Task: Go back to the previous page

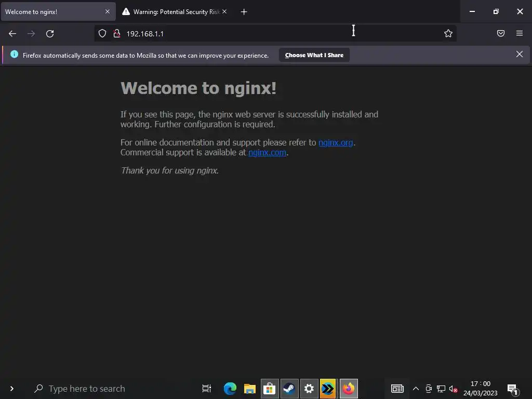Action: tap(12, 34)
